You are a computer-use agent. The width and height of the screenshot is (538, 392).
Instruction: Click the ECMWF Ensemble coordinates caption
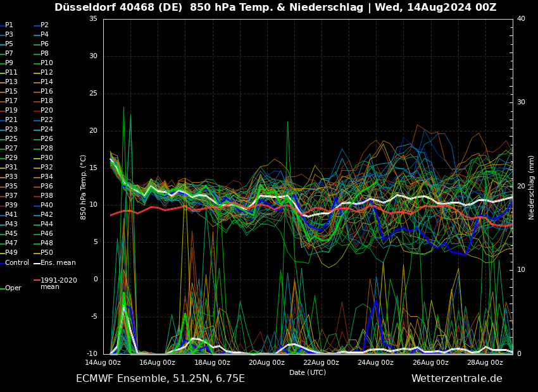pyautogui.click(x=160, y=379)
